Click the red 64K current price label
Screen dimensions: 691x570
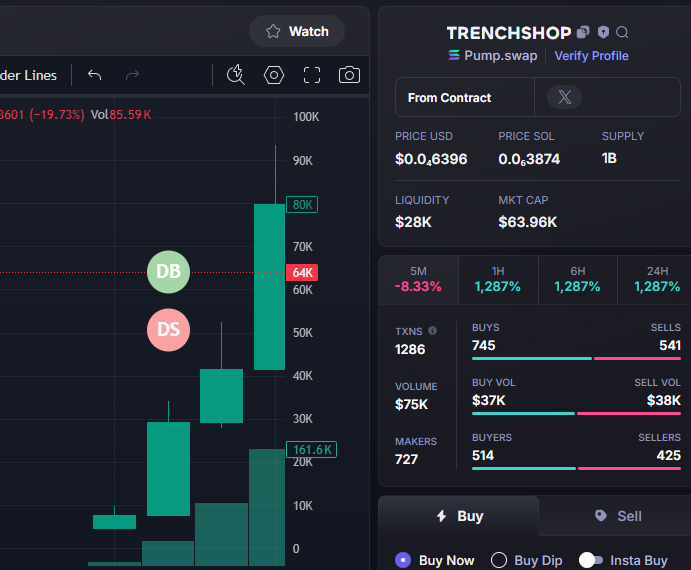(x=302, y=272)
